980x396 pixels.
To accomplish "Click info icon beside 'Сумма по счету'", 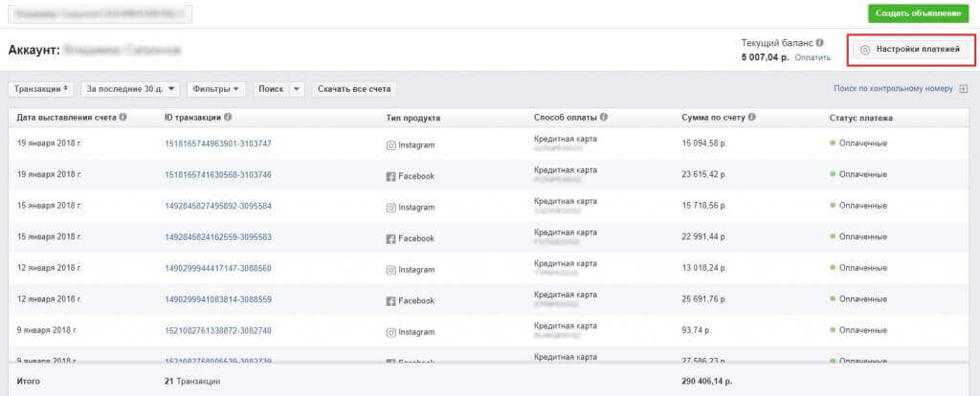I will [752, 119].
